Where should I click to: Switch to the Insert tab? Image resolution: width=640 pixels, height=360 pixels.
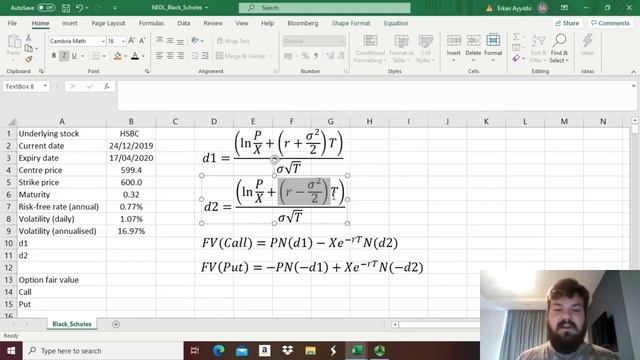tap(70, 23)
